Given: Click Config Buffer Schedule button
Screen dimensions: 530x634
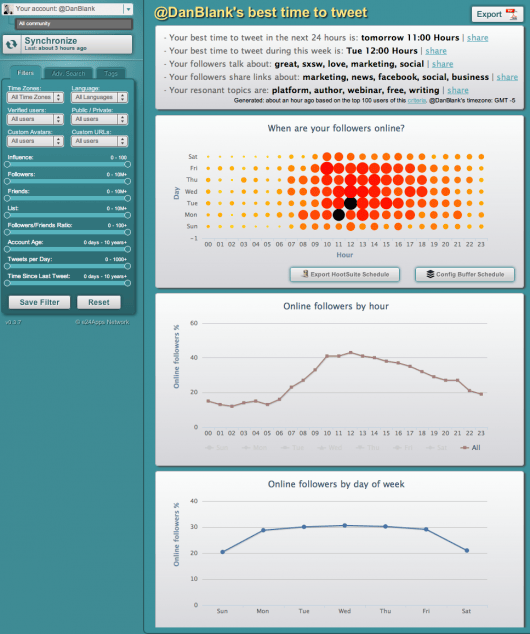Looking at the screenshot, I should coord(465,274).
